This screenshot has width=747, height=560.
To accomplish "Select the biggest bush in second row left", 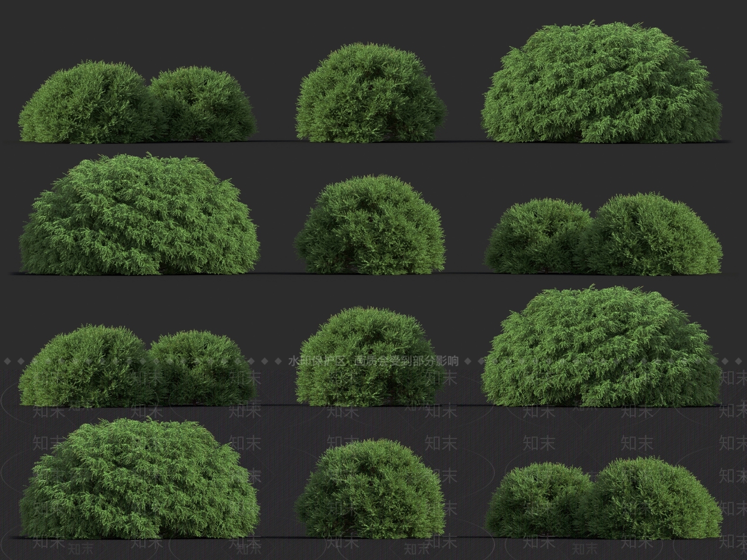I will tap(140, 215).
